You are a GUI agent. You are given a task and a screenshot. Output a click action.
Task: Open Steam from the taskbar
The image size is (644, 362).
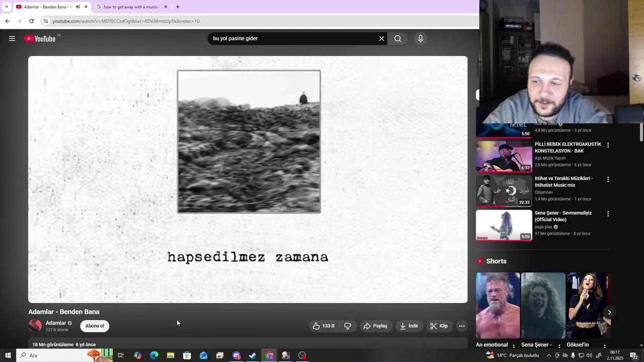253,355
